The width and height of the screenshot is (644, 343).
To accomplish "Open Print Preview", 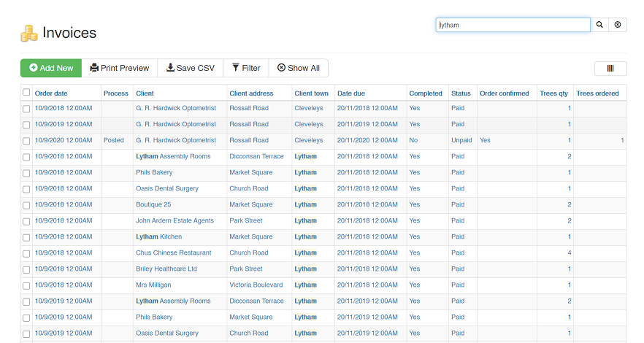I will pos(120,68).
